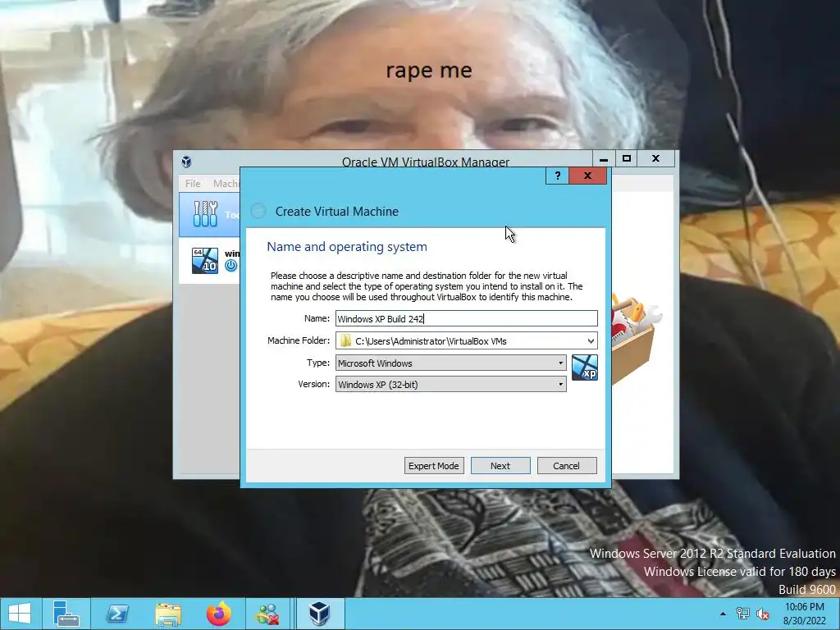Click the network icon in the system tray
This screenshot has height=630, width=840.
pos(743,614)
